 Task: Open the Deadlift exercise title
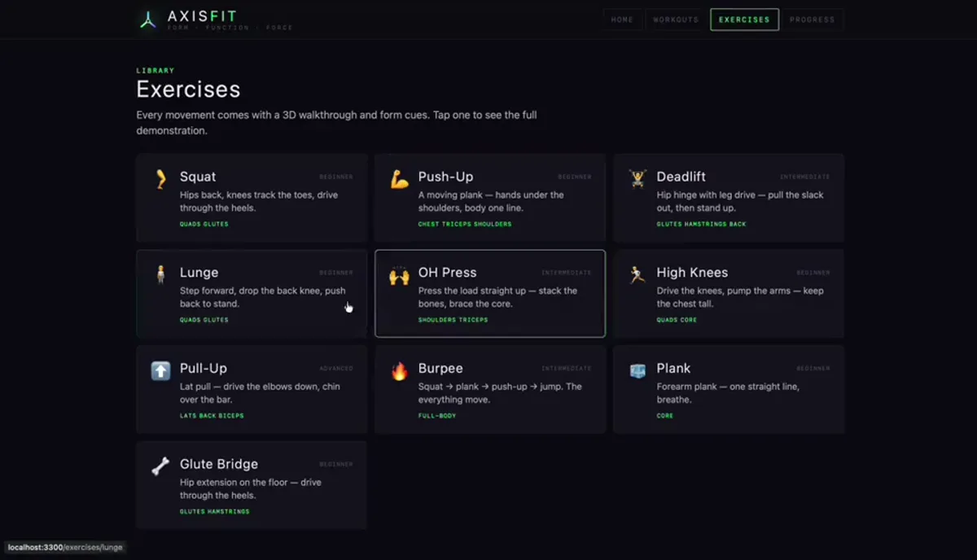[681, 177]
